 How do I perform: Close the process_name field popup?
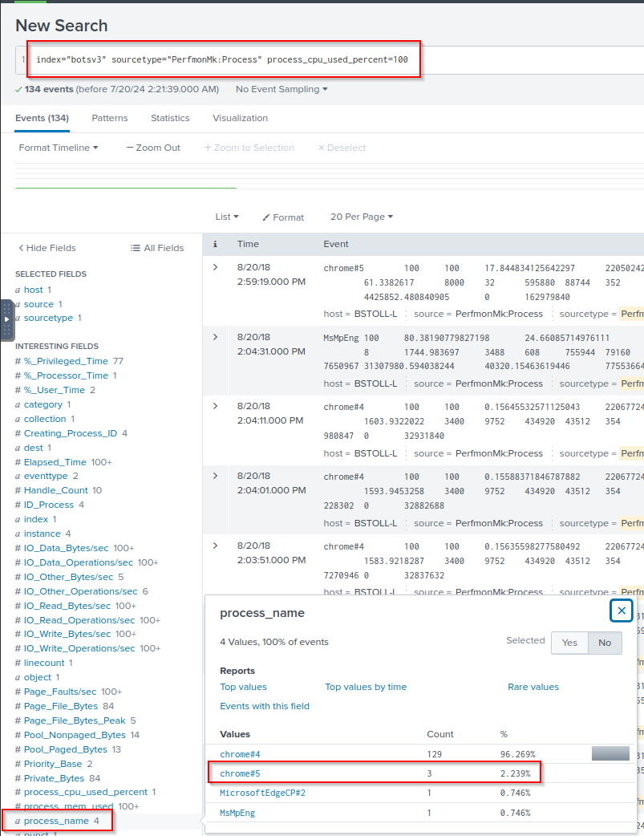(x=622, y=611)
